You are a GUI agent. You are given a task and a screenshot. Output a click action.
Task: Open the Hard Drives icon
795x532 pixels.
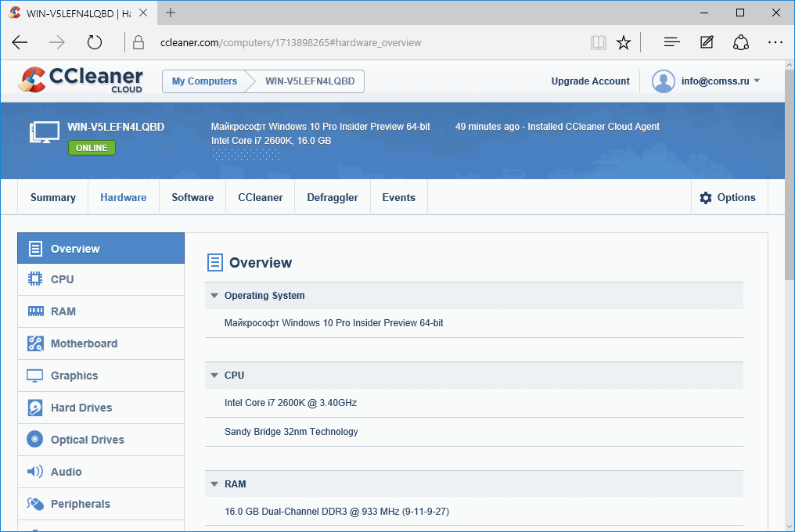[35, 407]
